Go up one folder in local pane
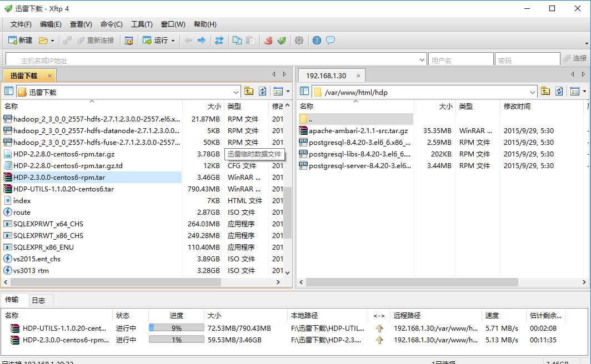591x364 pixels. point(249,91)
